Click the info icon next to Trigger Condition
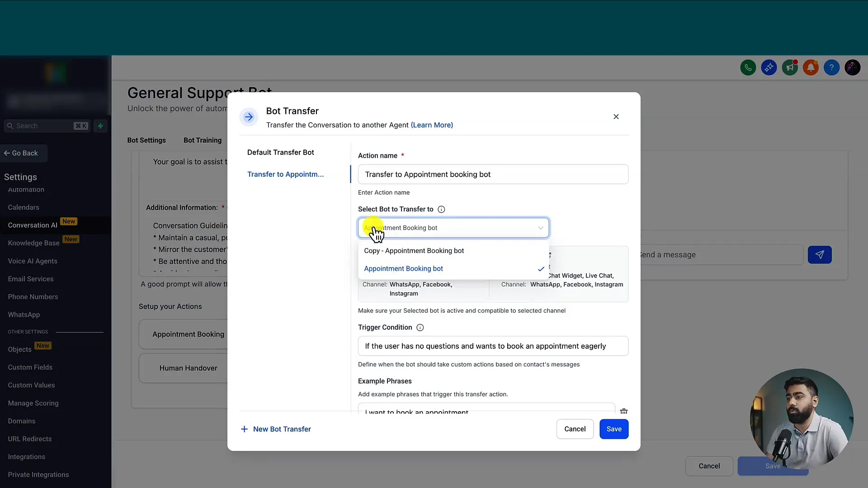Image resolution: width=868 pixels, height=488 pixels. (x=420, y=327)
